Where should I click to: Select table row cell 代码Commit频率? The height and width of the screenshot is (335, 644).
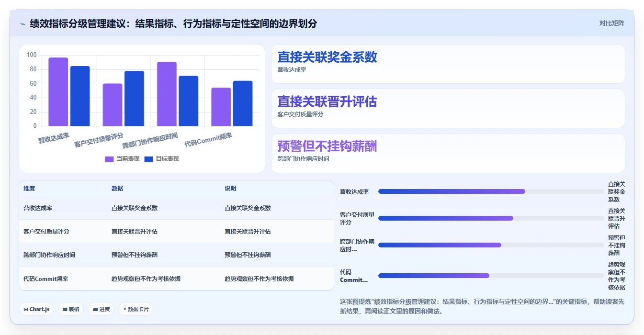45,279
